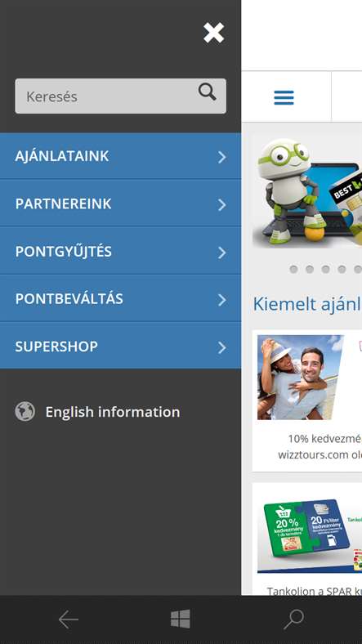Open the English information link
The height and width of the screenshot is (644, 362).
[113, 412]
